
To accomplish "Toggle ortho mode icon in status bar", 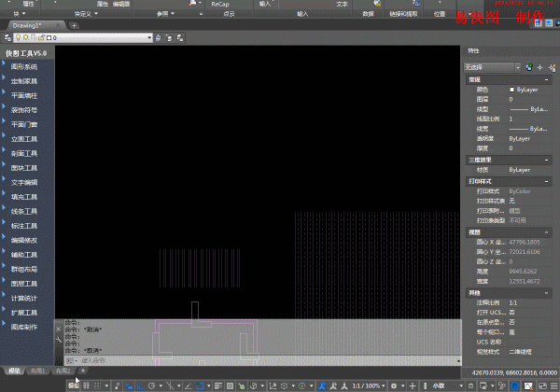I will coord(140,385).
